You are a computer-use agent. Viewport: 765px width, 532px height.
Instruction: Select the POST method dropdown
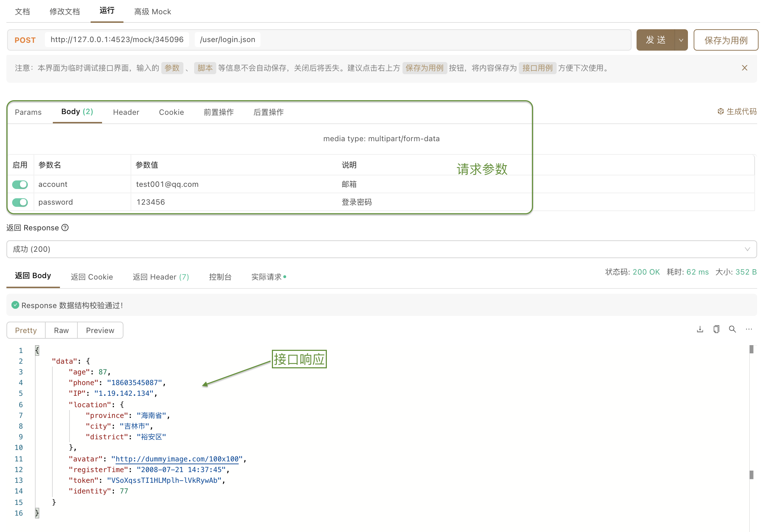click(x=25, y=40)
